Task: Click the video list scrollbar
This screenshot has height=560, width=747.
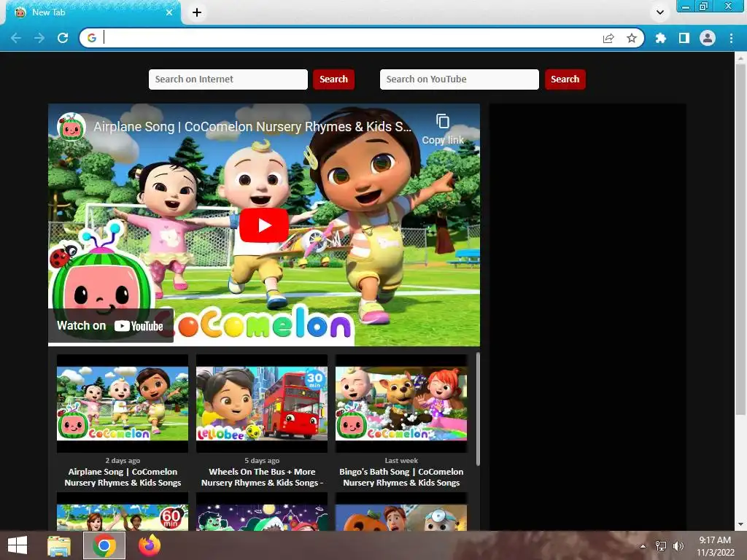Action: [478, 408]
